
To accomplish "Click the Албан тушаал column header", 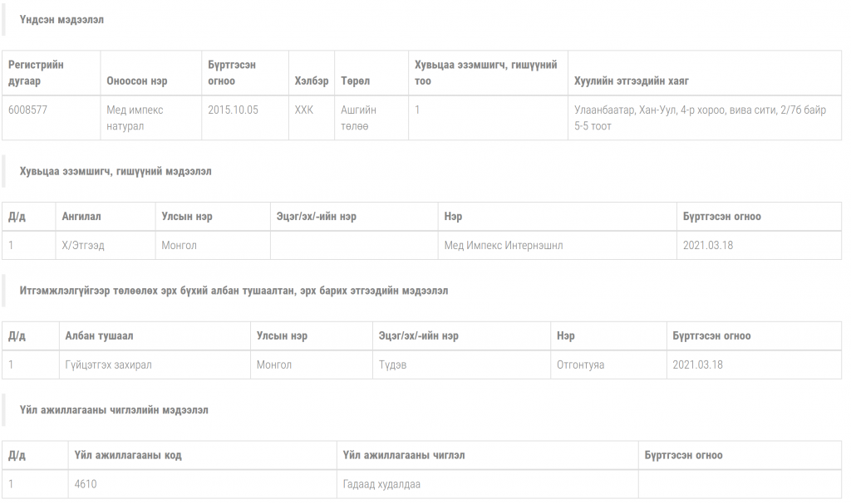I will 99,336.
